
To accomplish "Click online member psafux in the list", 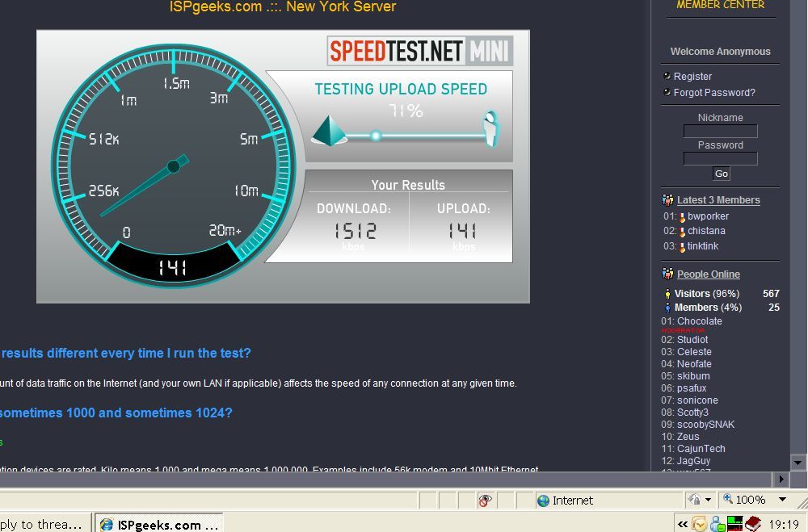I will click(x=692, y=387).
